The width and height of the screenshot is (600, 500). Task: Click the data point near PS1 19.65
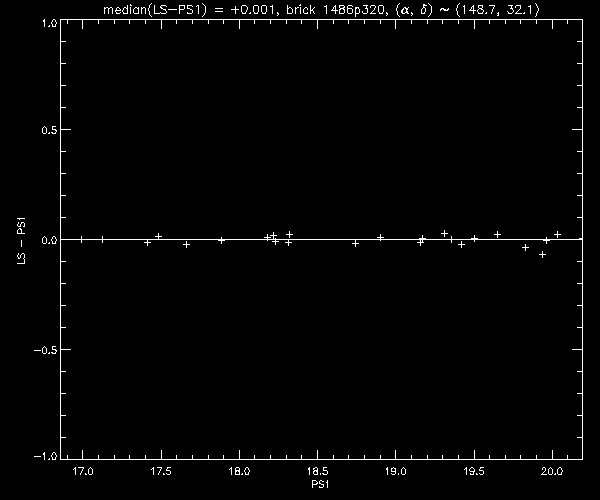click(497, 234)
